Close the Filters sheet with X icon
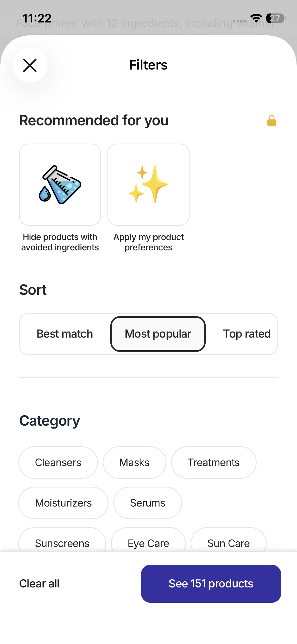Screen dimensions: 297x644 coord(30,65)
